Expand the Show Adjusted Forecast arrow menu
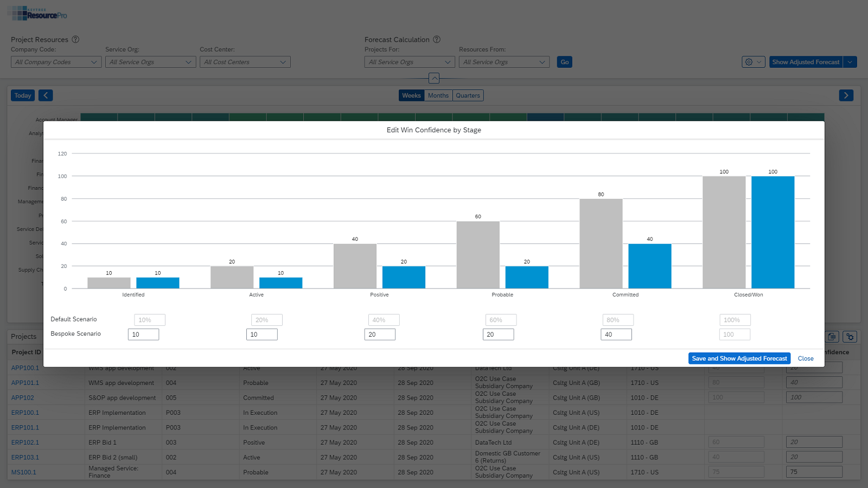The width and height of the screenshot is (868, 488). point(850,62)
